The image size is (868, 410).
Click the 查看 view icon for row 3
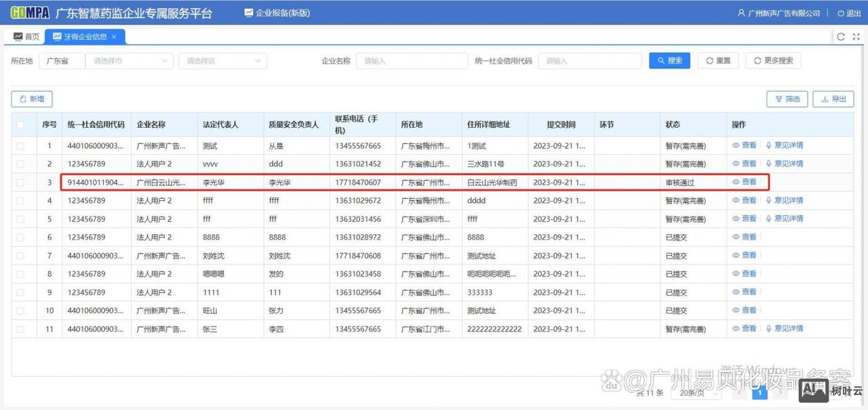click(744, 182)
